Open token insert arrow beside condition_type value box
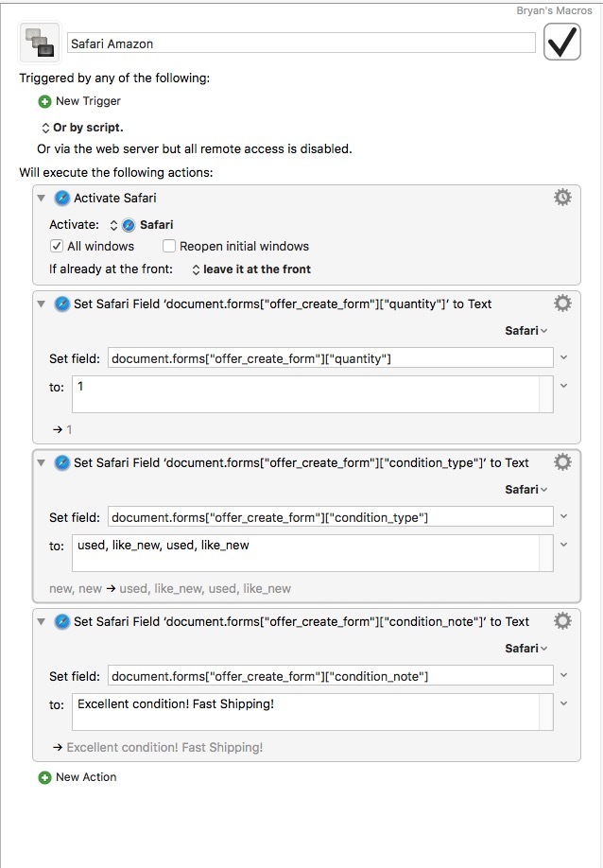Image resolution: width=603 pixels, height=868 pixels. click(563, 545)
